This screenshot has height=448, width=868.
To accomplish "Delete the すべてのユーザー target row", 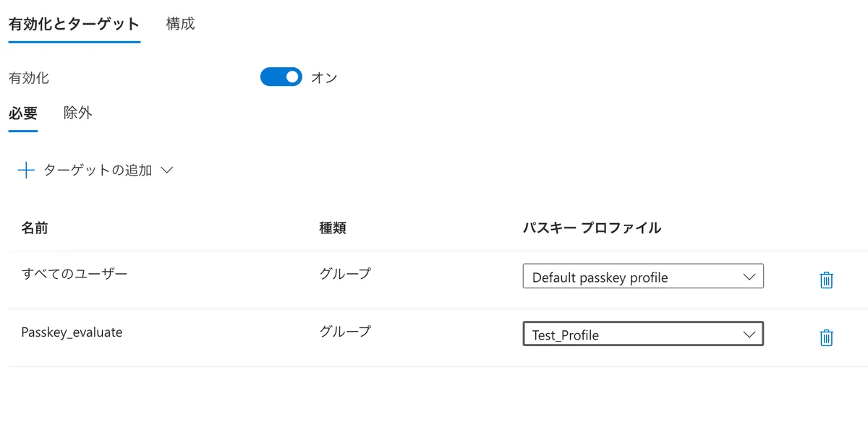I will (x=826, y=280).
